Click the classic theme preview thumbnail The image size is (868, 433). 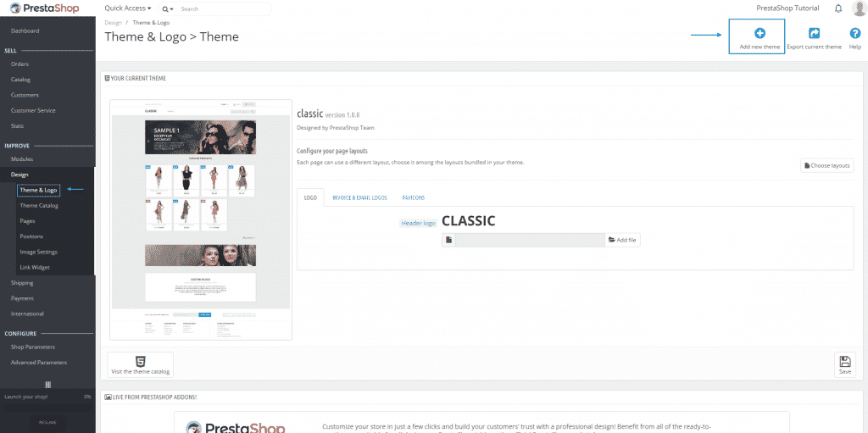point(201,219)
